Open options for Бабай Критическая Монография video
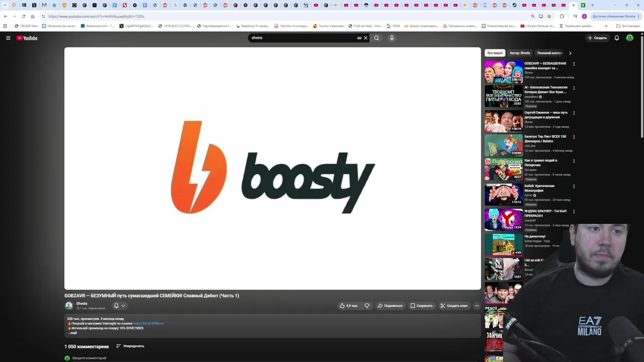This screenshot has height=362, width=644. (x=574, y=187)
